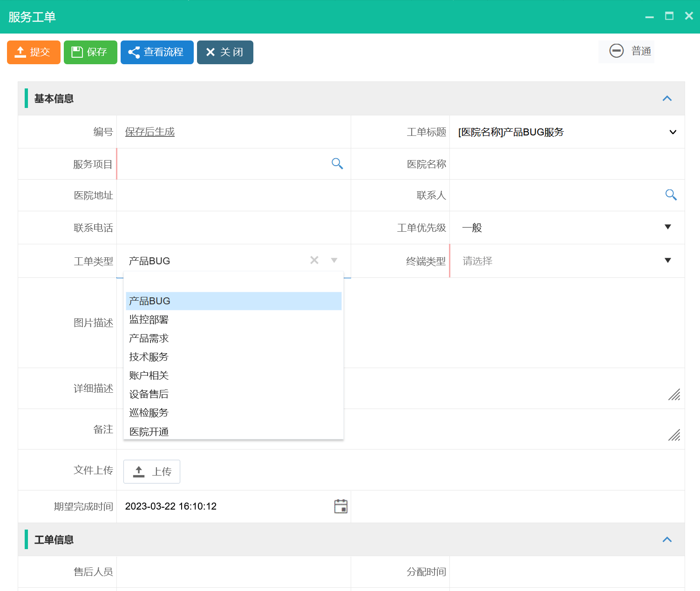Open 查看流程 to view workflow
This screenshot has width=700, height=591.
coord(157,52)
